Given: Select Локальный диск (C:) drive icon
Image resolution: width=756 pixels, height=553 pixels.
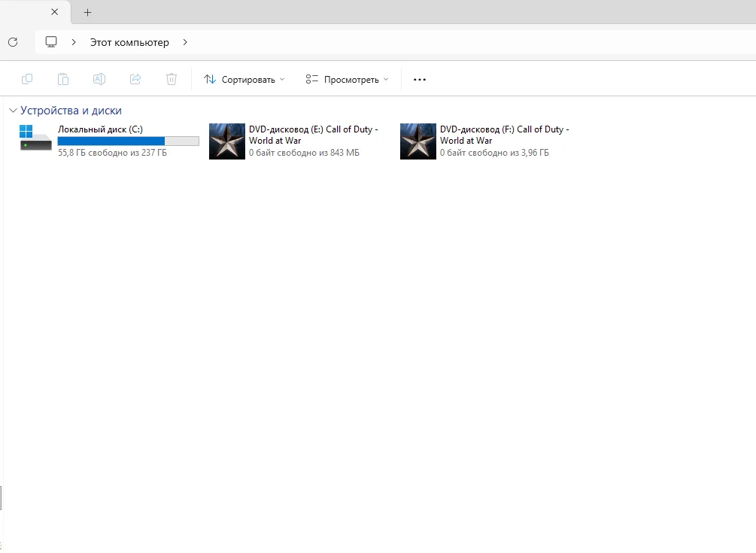Looking at the screenshot, I should 35,138.
